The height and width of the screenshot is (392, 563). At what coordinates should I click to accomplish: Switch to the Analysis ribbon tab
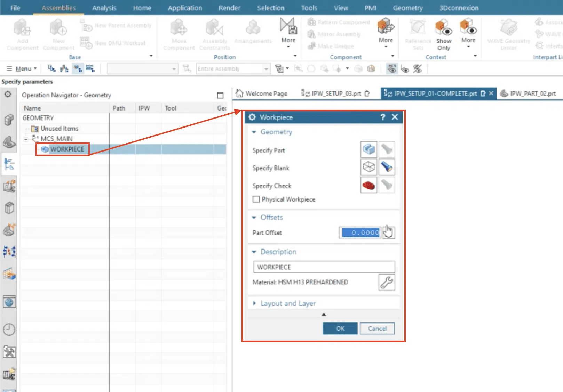(x=104, y=8)
